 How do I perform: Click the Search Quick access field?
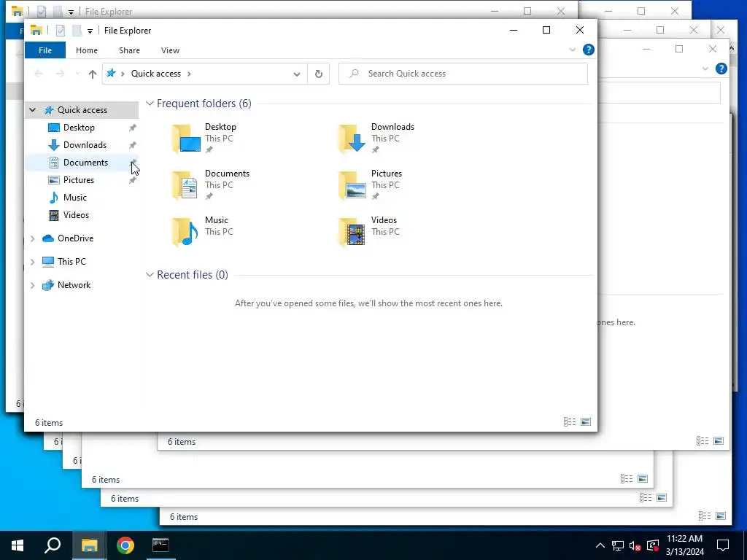click(463, 74)
